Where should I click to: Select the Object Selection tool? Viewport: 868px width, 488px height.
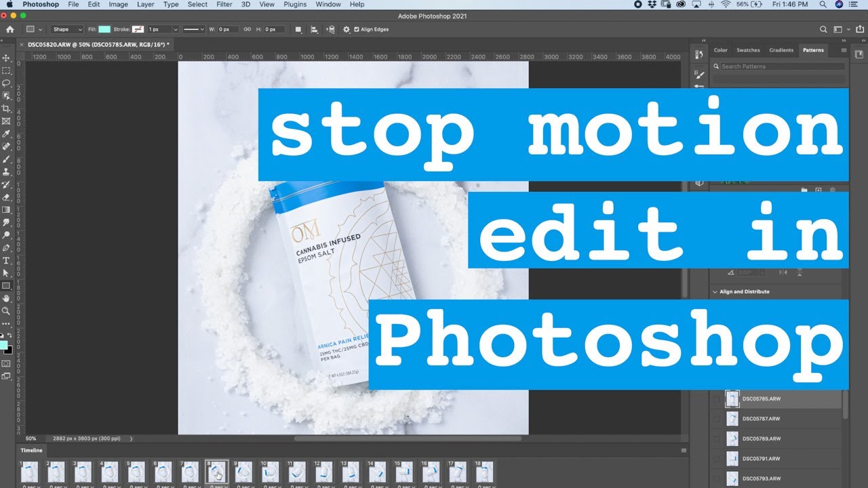coord(6,96)
